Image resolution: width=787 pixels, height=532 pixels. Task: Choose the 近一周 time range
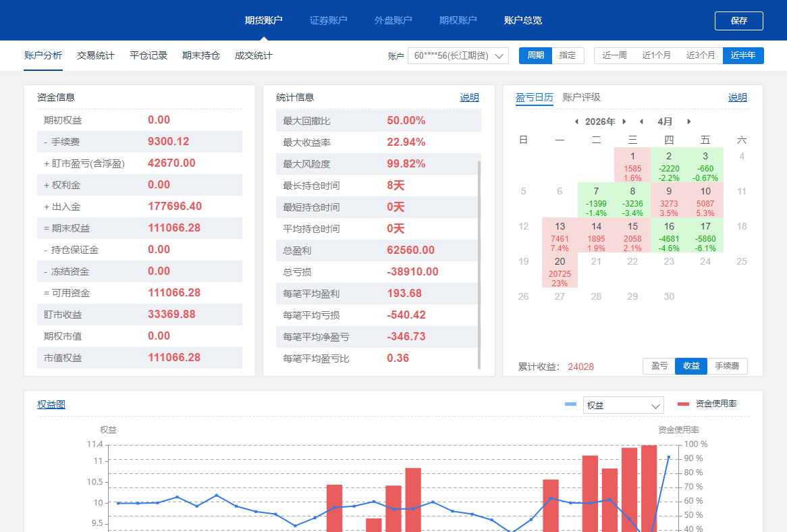pyautogui.click(x=614, y=55)
